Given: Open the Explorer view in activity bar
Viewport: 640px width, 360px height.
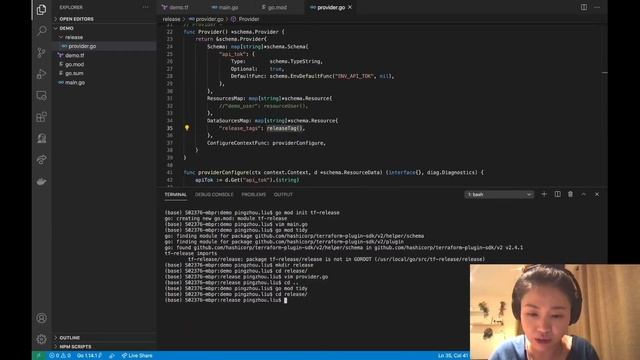Looking at the screenshot, I should (41, 9).
